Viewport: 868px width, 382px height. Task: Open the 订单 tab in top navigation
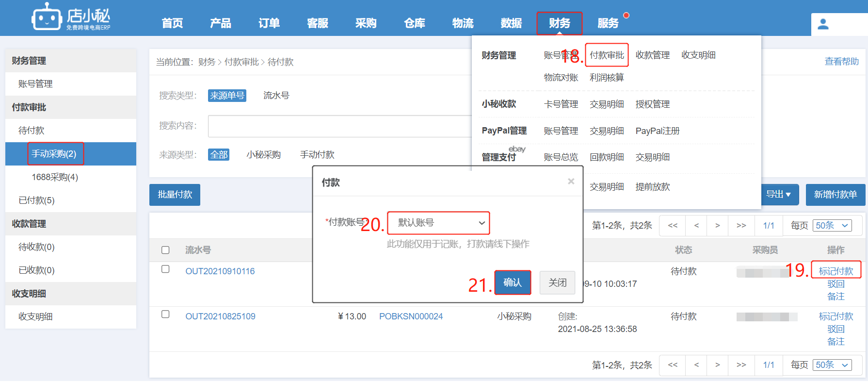coord(269,23)
